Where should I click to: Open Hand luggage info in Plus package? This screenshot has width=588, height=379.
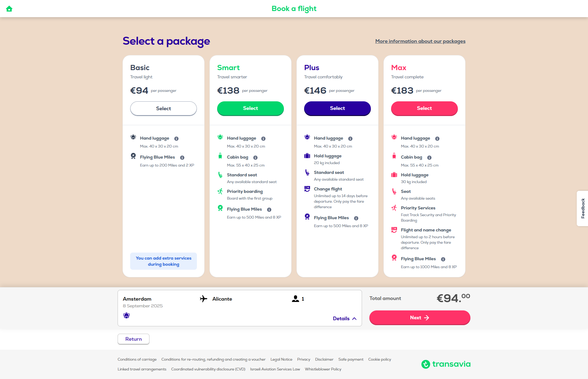point(350,139)
